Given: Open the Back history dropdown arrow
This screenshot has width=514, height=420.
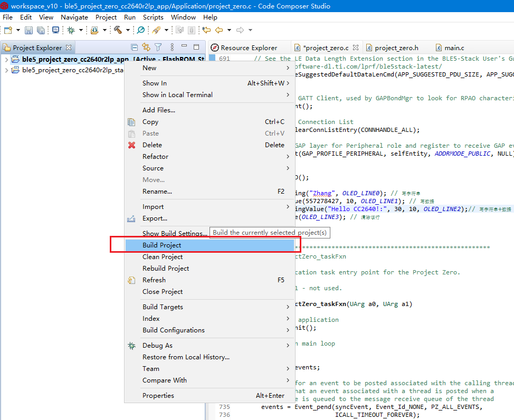Looking at the screenshot, I should click(229, 30).
